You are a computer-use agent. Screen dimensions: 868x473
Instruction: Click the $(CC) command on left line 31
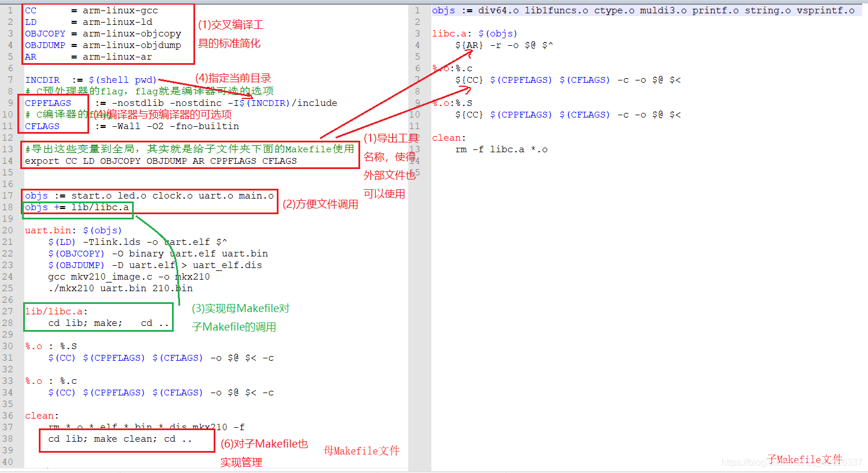point(161,358)
